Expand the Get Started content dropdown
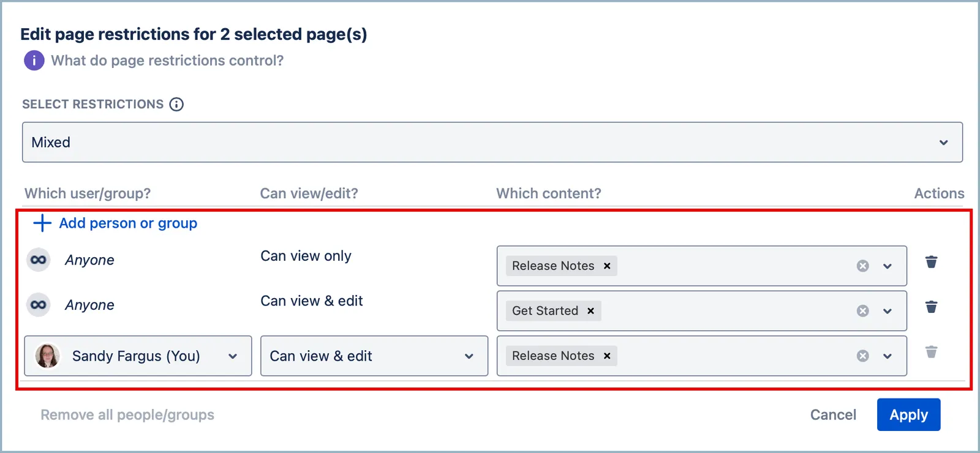Viewport: 980px width, 453px height. click(888, 311)
